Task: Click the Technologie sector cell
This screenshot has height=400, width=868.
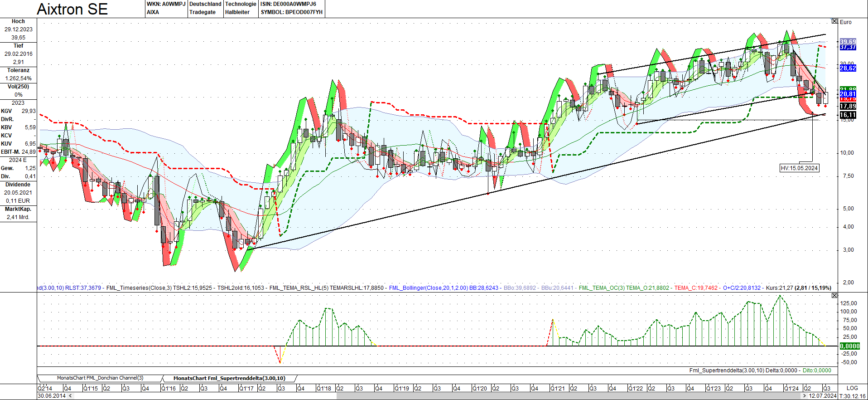Action: click(241, 4)
